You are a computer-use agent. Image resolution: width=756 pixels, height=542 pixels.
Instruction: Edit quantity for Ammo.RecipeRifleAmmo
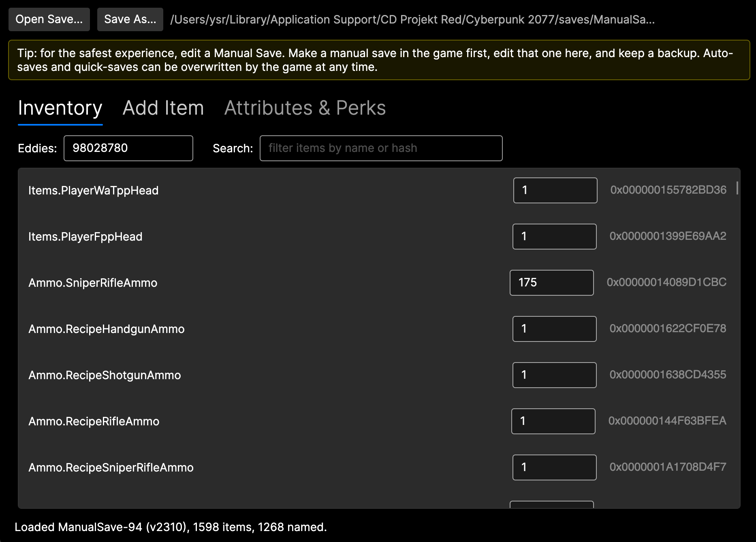tap(553, 421)
